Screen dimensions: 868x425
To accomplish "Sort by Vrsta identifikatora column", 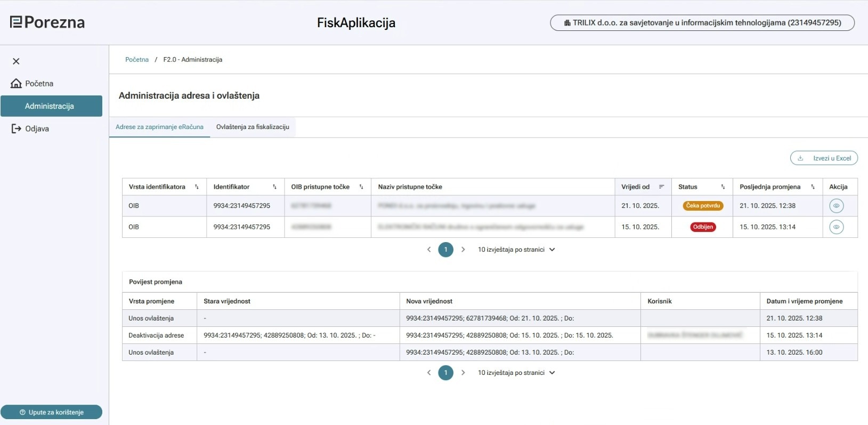I will [x=197, y=187].
